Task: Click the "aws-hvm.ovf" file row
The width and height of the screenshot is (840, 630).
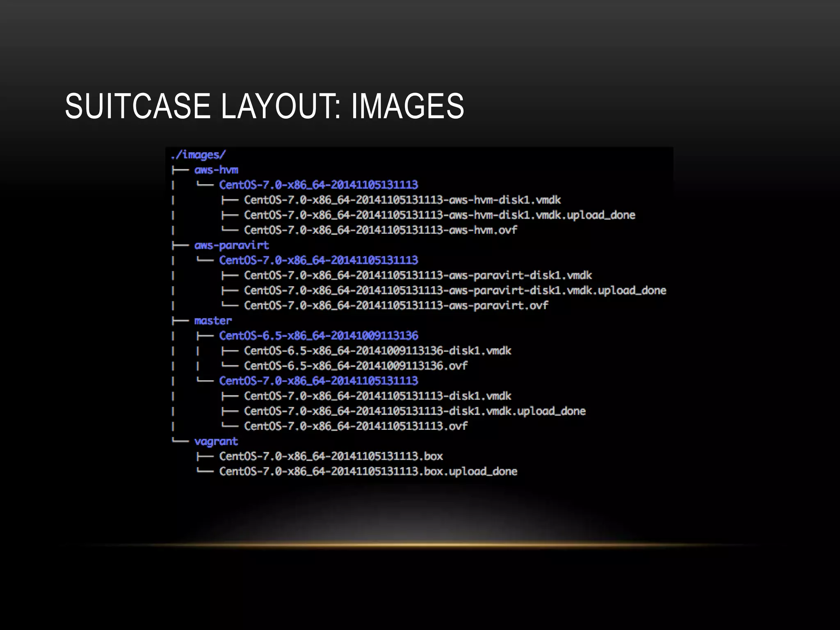Action: coord(381,230)
